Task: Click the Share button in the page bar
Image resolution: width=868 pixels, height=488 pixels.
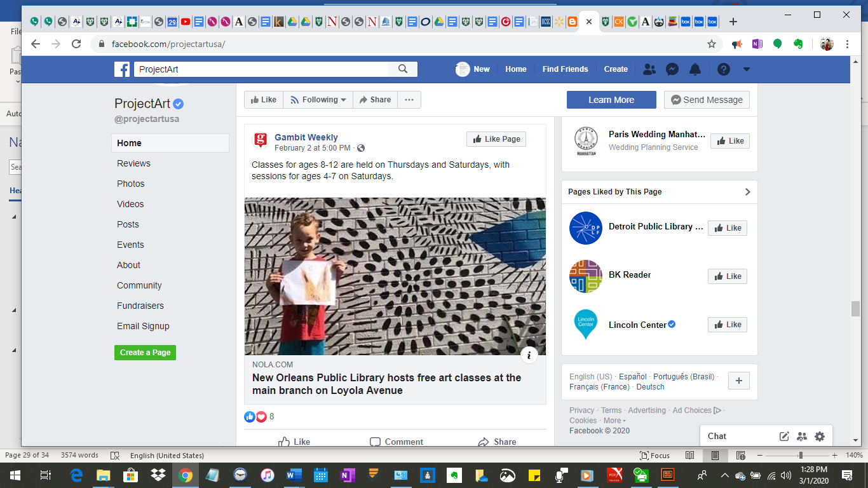Action: (x=375, y=100)
